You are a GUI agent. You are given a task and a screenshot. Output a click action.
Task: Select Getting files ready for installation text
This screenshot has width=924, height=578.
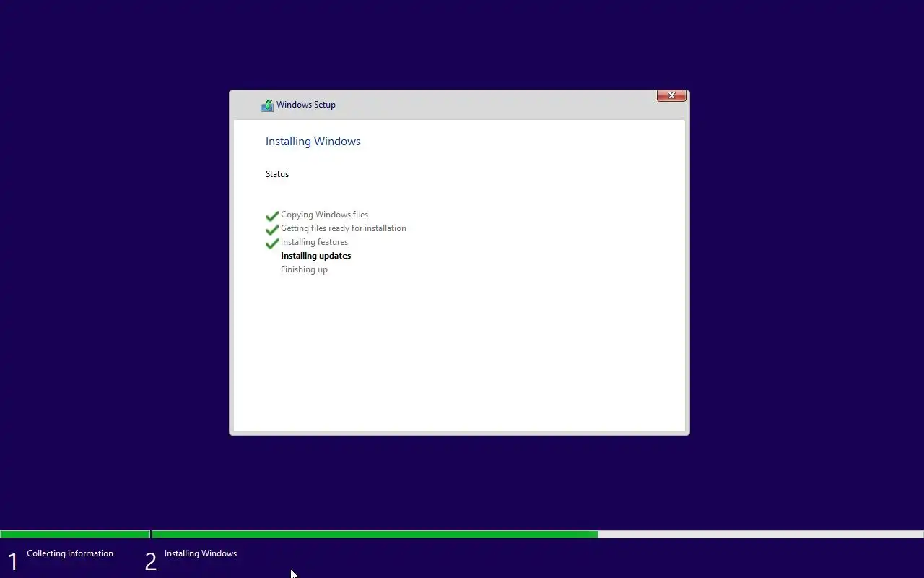tap(344, 228)
